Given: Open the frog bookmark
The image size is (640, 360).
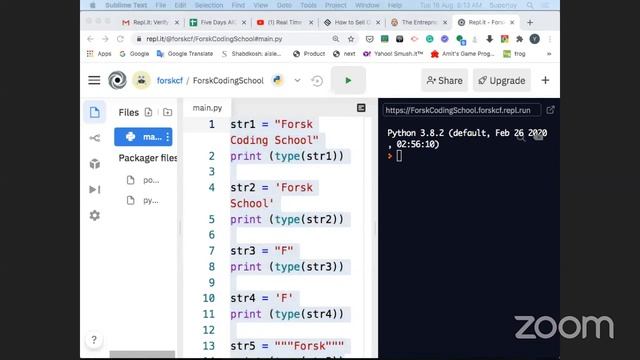Looking at the screenshot, I should click(x=514, y=54).
